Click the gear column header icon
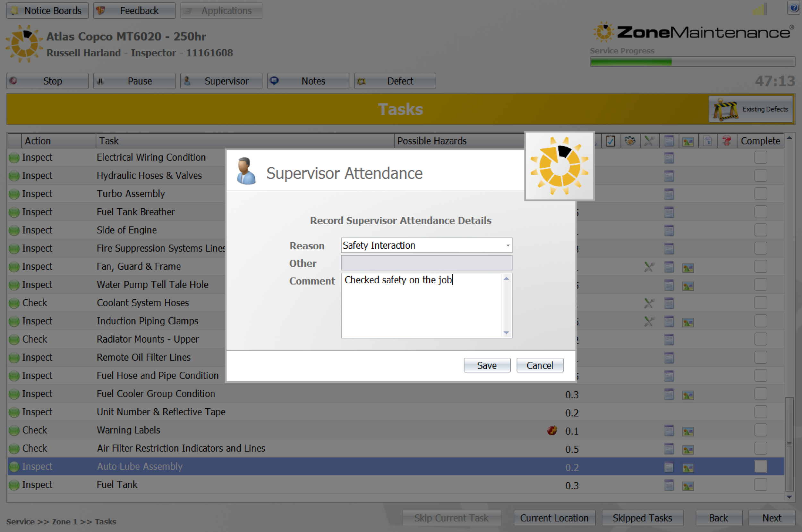 (x=630, y=141)
